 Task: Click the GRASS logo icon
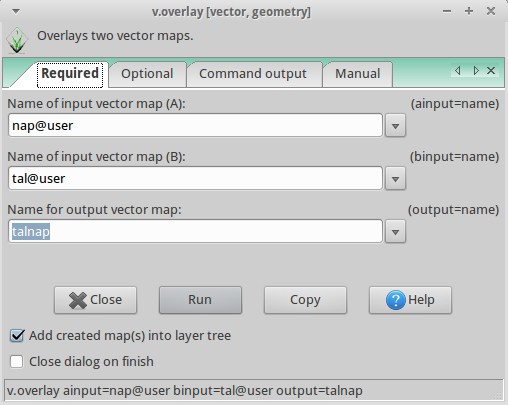tap(17, 40)
